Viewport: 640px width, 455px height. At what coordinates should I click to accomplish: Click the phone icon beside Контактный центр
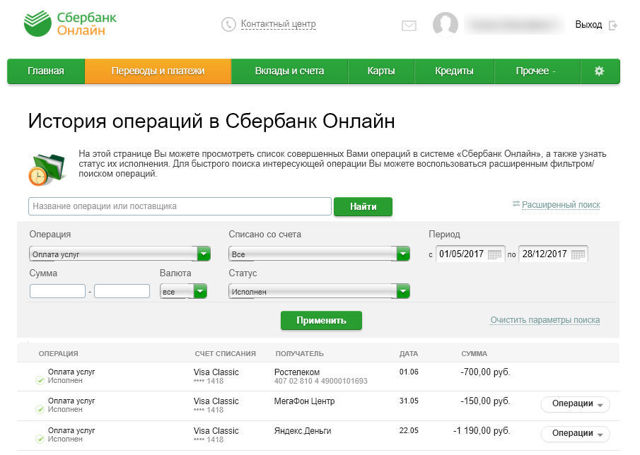point(229,24)
